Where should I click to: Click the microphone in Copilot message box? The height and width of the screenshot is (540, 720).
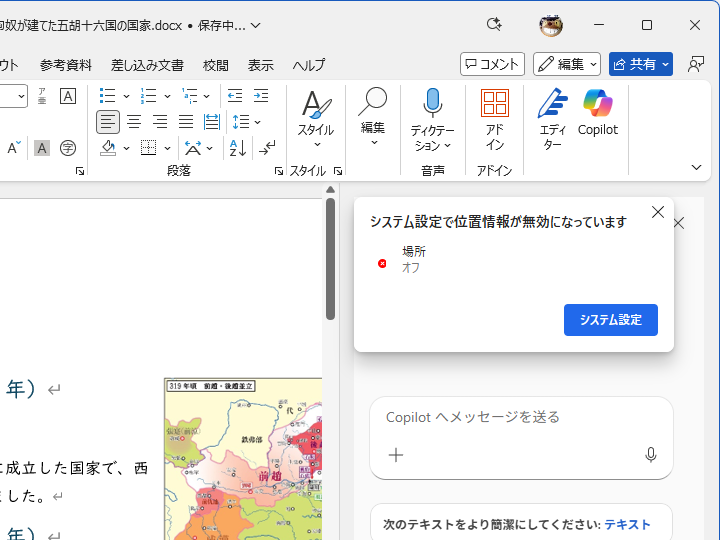coord(650,455)
